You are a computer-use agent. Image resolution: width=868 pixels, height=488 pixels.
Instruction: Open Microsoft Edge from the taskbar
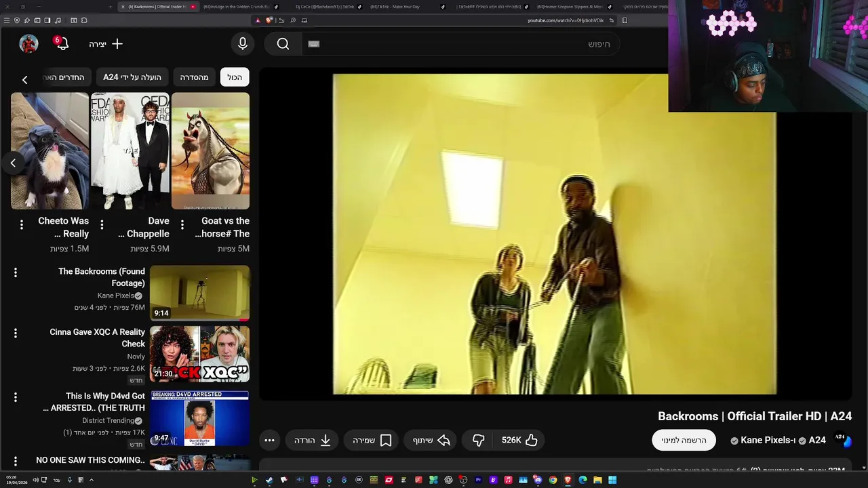[583, 480]
